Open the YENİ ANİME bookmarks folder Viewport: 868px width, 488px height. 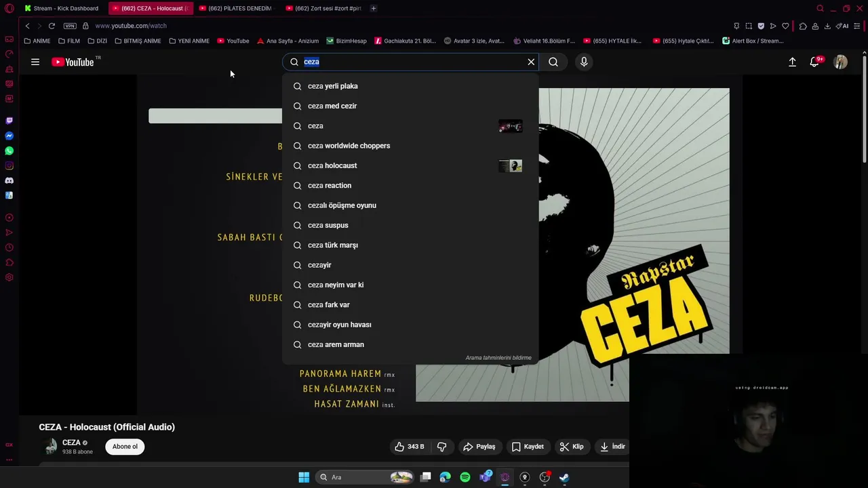[189, 41]
